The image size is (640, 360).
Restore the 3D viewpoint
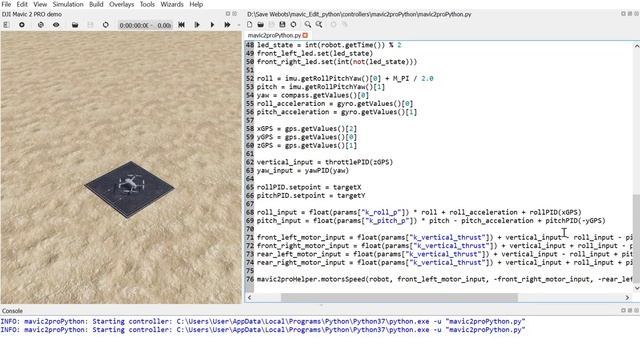point(40,25)
